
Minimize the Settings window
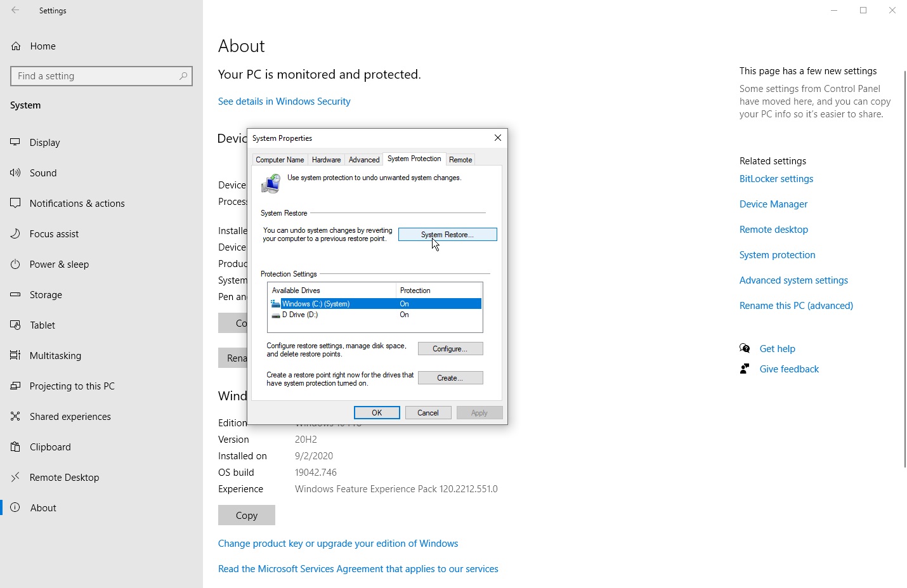pyautogui.click(x=834, y=10)
